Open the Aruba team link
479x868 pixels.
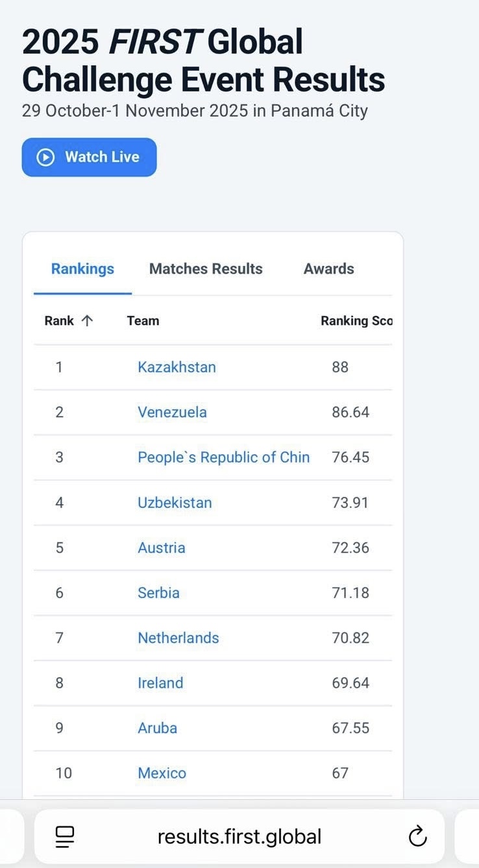point(157,728)
